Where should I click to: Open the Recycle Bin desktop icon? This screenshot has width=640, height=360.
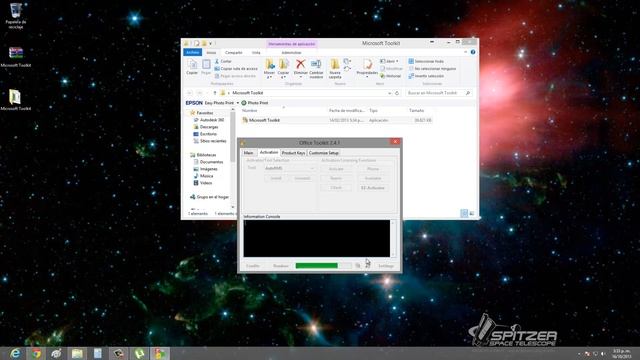(x=16, y=16)
